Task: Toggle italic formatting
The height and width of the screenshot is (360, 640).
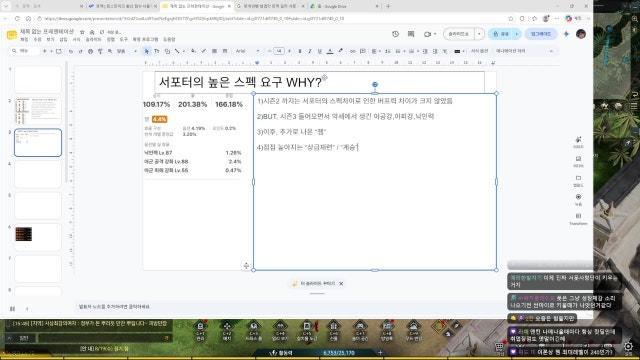Action: (310, 51)
